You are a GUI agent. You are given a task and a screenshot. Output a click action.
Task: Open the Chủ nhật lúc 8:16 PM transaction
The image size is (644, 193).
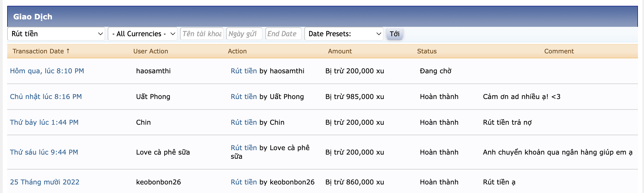(46, 97)
